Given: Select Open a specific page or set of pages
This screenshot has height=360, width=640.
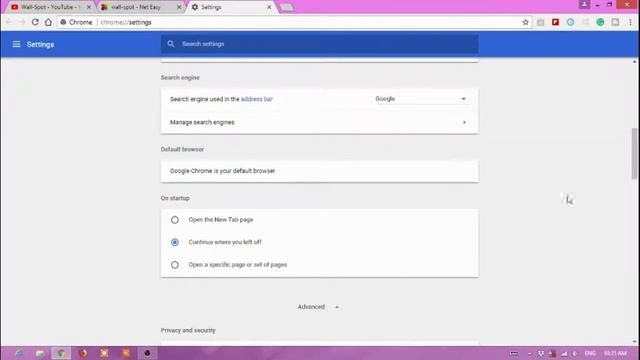Looking at the screenshot, I should tap(175, 264).
